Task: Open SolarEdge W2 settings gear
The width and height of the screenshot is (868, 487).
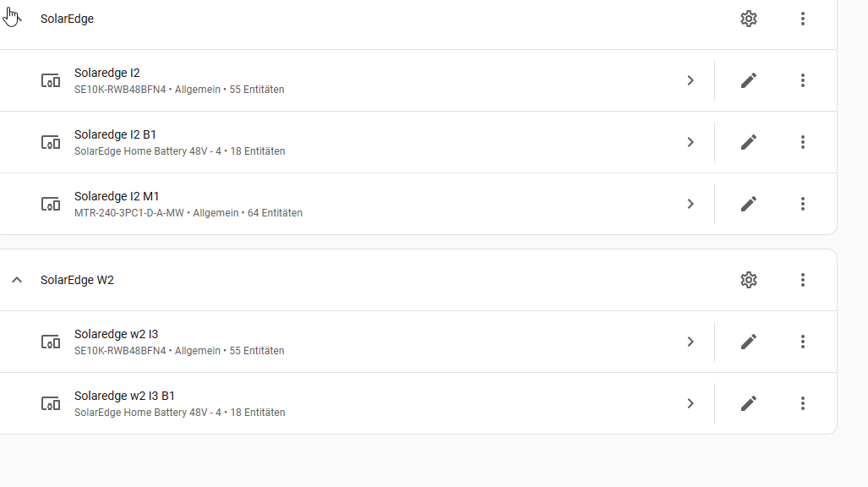Action: pos(748,280)
